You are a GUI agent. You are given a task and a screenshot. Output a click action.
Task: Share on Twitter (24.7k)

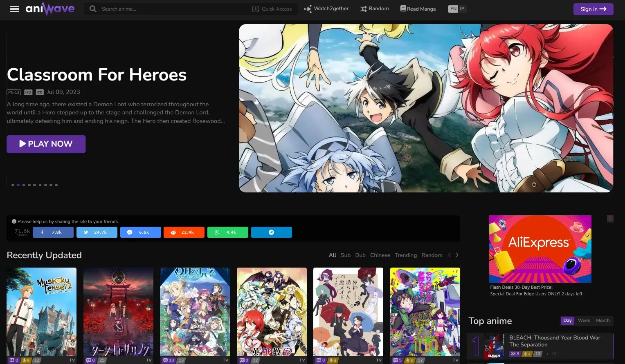coord(97,232)
